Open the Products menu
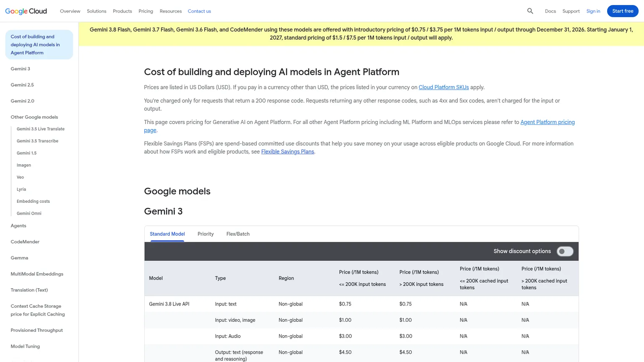Image resolution: width=644 pixels, height=362 pixels. coord(122,11)
